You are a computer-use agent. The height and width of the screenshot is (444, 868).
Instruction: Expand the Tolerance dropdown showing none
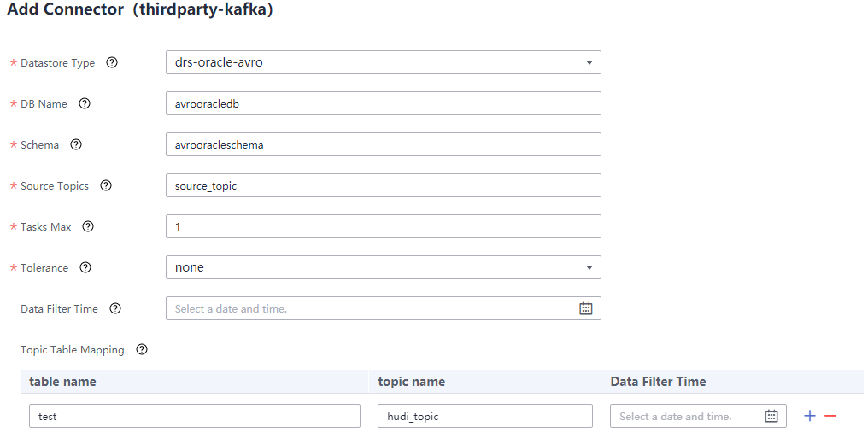click(383, 268)
